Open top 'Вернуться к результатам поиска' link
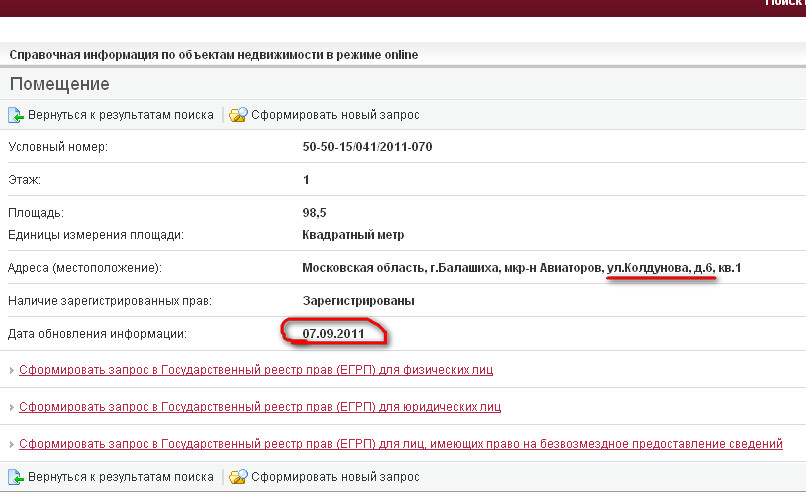This screenshot has height=501, width=806. [x=120, y=115]
